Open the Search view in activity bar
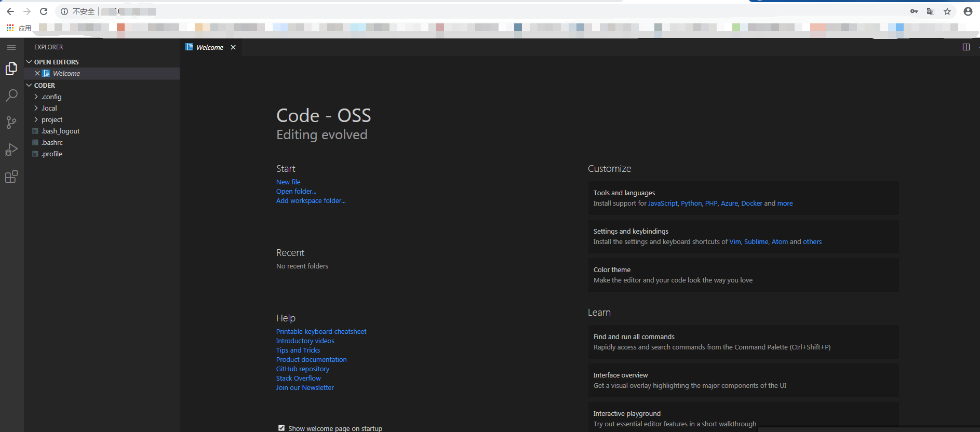The image size is (980, 432). click(x=11, y=96)
